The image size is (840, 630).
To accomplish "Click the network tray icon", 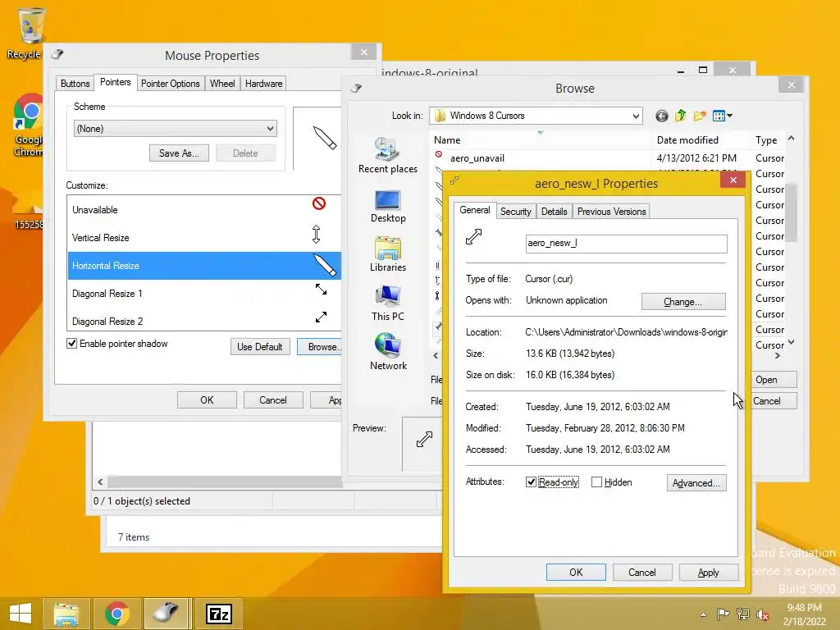I will click(743, 614).
